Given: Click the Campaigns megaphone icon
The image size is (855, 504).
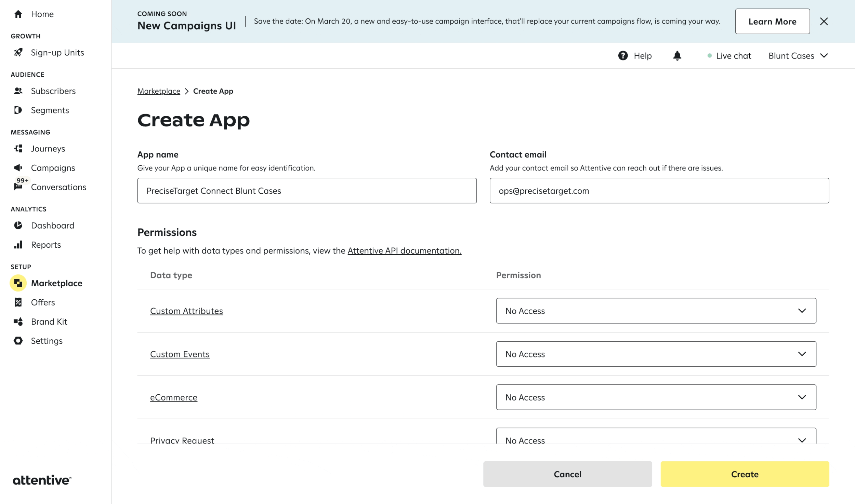Looking at the screenshot, I should click(x=18, y=168).
